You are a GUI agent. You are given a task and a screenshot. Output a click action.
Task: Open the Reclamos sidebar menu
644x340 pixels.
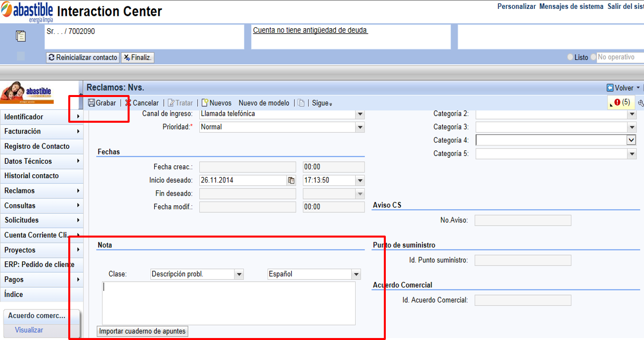point(42,191)
